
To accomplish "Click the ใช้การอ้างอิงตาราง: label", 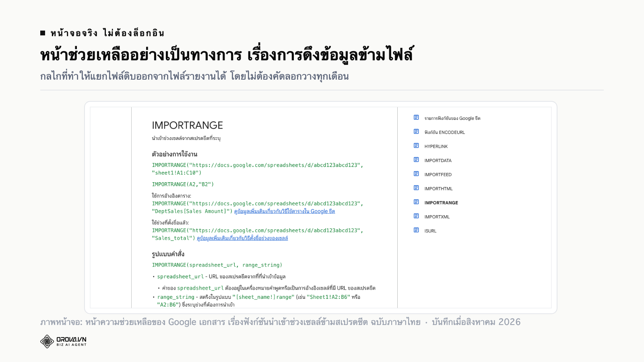I will tap(171, 196).
